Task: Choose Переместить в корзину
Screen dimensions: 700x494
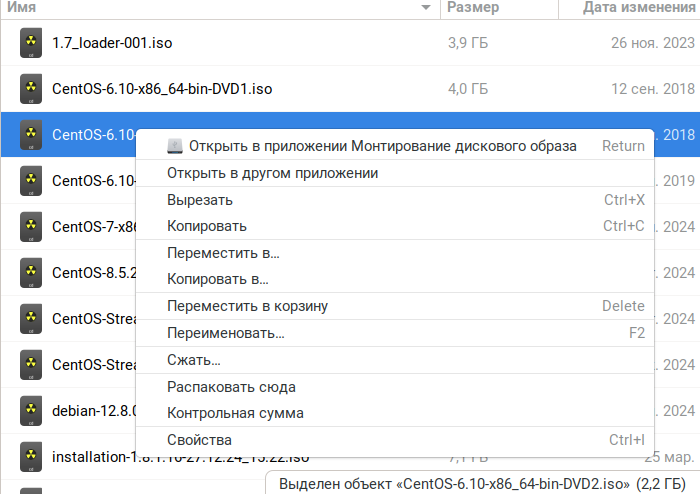Action: pyautogui.click(x=247, y=306)
